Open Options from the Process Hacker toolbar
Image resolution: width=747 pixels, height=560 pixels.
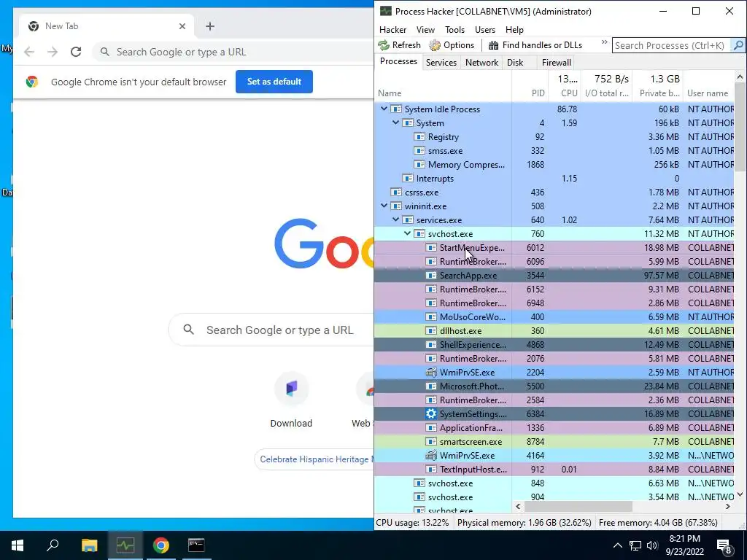tap(452, 45)
